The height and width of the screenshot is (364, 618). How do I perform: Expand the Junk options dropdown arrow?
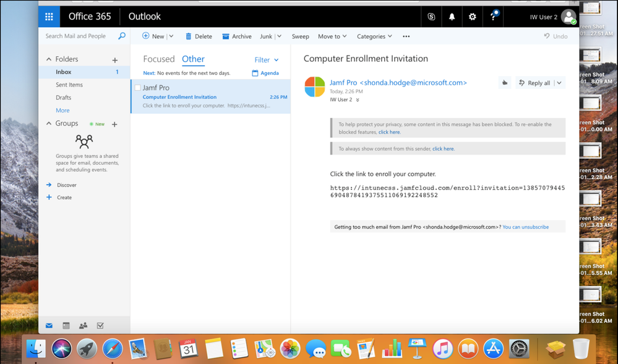pyautogui.click(x=279, y=36)
